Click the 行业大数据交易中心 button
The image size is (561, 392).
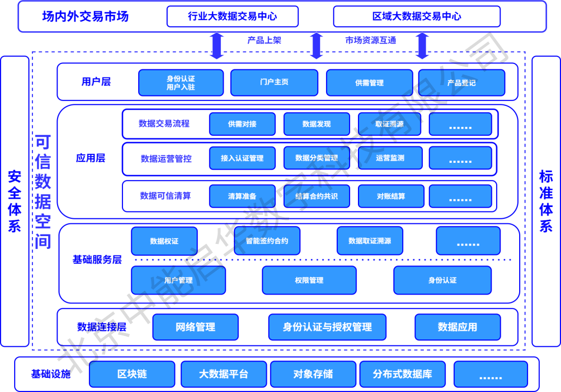[x=233, y=16]
